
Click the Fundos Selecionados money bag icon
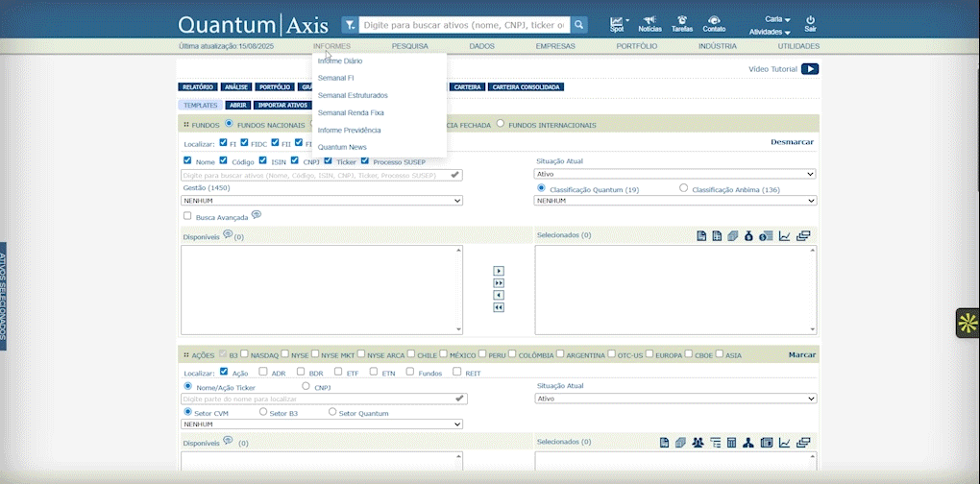tap(748, 236)
